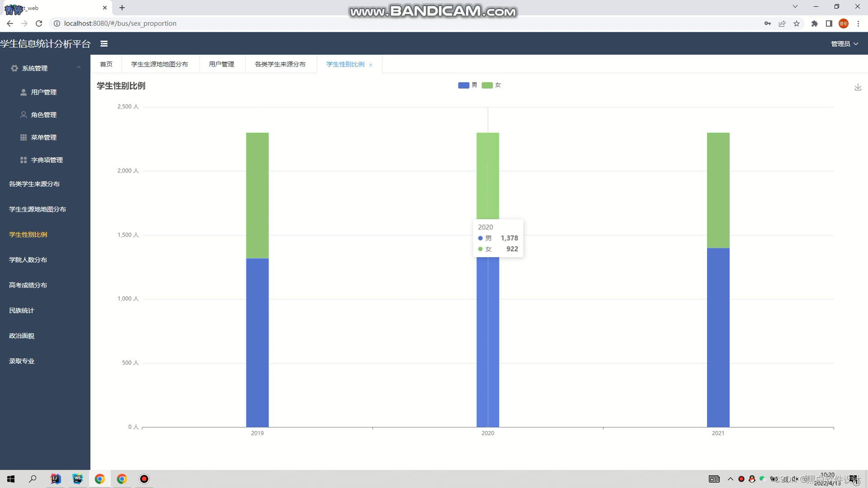This screenshot has width=868, height=488.
Task: Click the green 女 segment of 2021 bar
Action: point(718,190)
